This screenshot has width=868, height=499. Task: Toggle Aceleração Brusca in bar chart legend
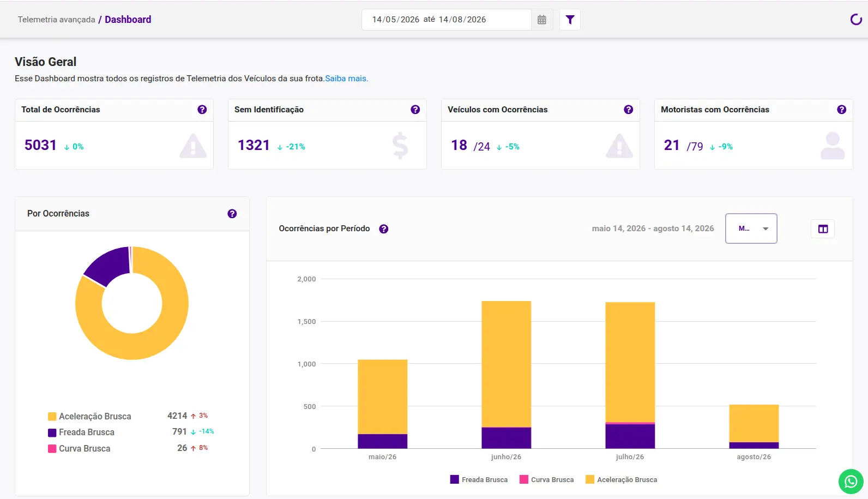[621, 480]
